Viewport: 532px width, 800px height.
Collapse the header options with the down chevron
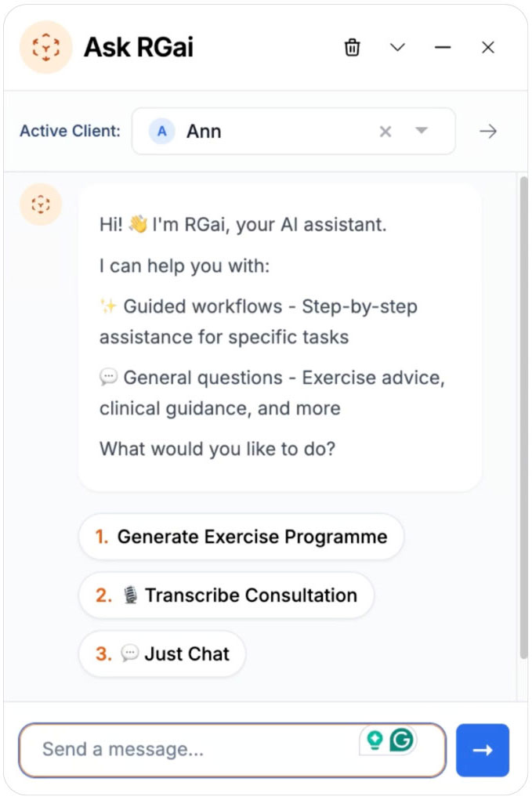click(x=397, y=47)
